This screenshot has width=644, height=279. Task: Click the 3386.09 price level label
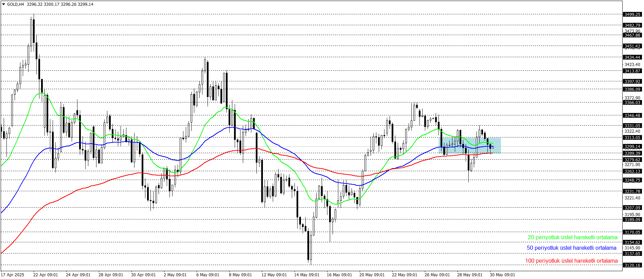(632, 89)
